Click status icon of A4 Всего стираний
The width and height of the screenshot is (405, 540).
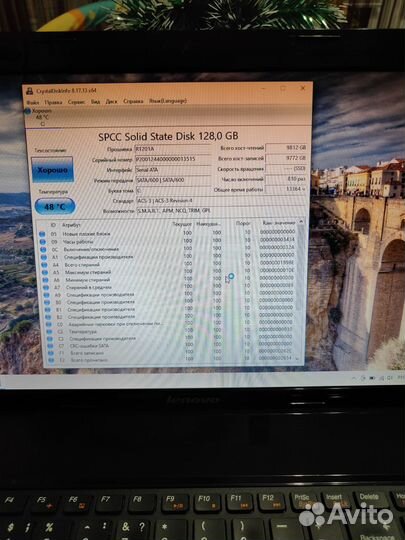point(44,265)
